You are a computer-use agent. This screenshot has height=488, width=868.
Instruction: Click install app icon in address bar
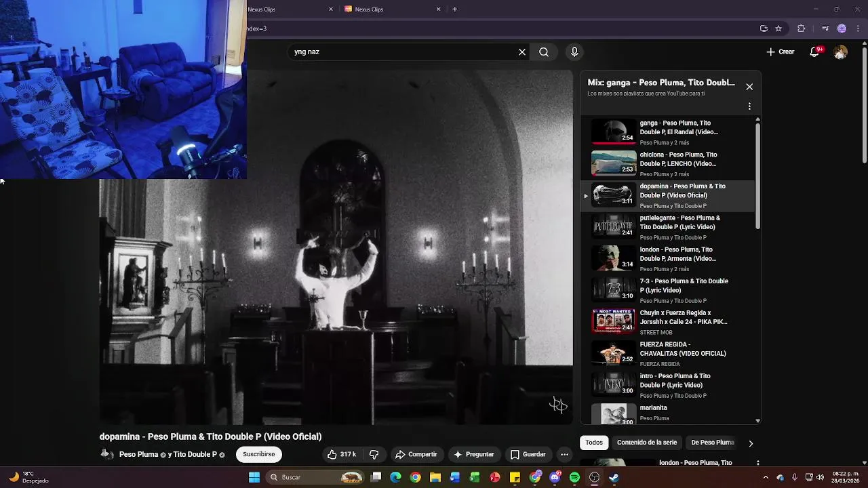click(764, 28)
